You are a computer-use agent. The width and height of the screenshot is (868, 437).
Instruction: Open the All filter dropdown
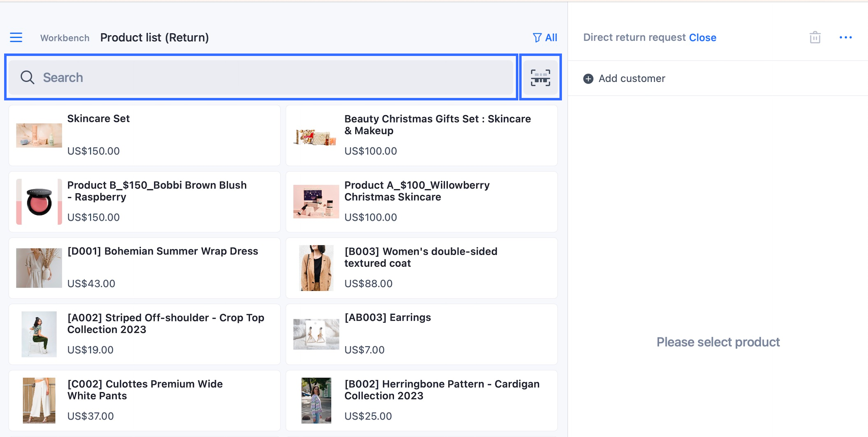click(x=551, y=38)
